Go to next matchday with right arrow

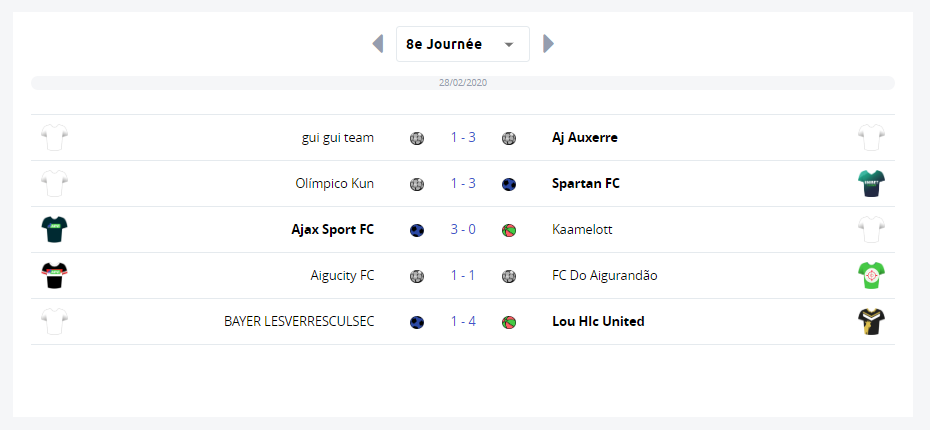coord(549,44)
